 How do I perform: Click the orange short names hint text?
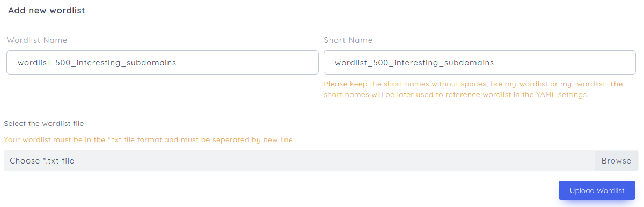[x=473, y=90]
